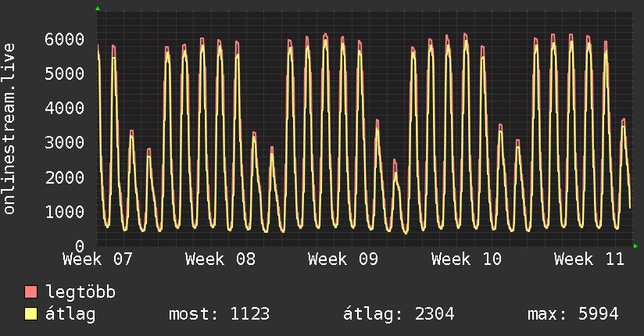
Task: Click the átlag legend label text
Action: (x=70, y=314)
